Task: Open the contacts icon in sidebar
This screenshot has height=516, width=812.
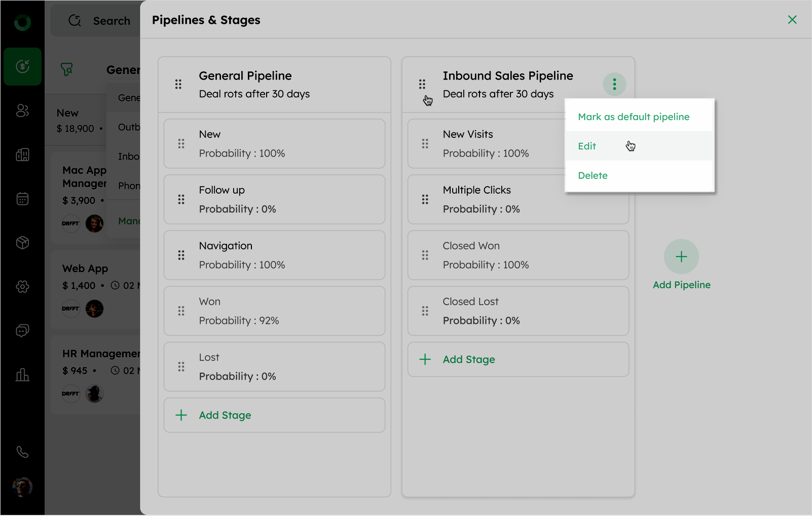Action: click(22, 110)
